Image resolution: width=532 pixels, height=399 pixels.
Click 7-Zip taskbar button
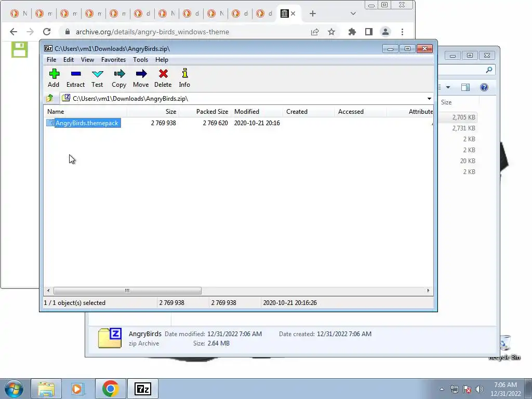[143, 389]
